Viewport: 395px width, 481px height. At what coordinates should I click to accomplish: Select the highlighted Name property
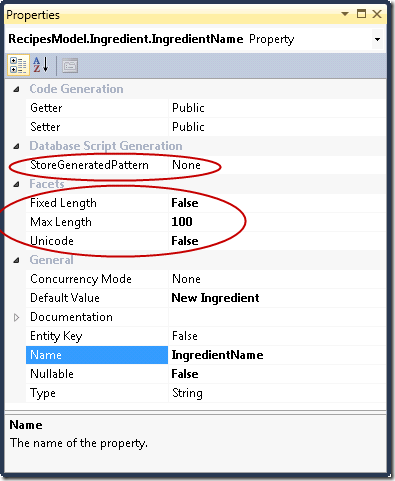click(x=97, y=355)
